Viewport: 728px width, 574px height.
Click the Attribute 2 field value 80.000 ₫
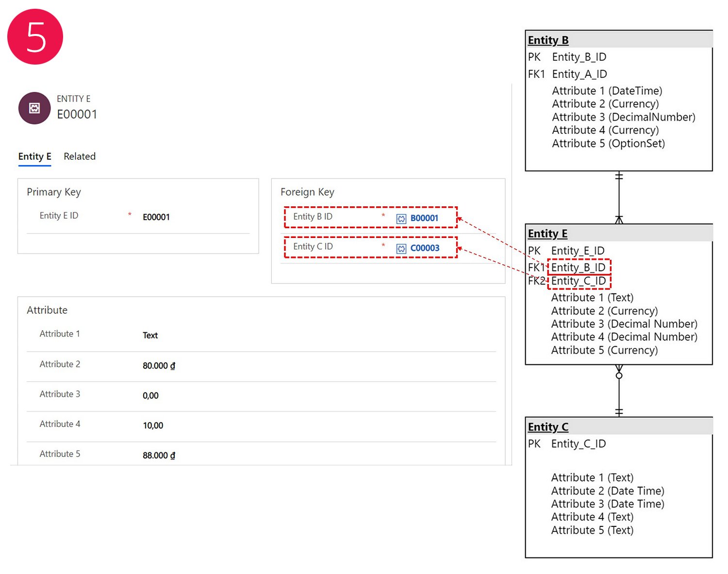[x=159, y=366]
